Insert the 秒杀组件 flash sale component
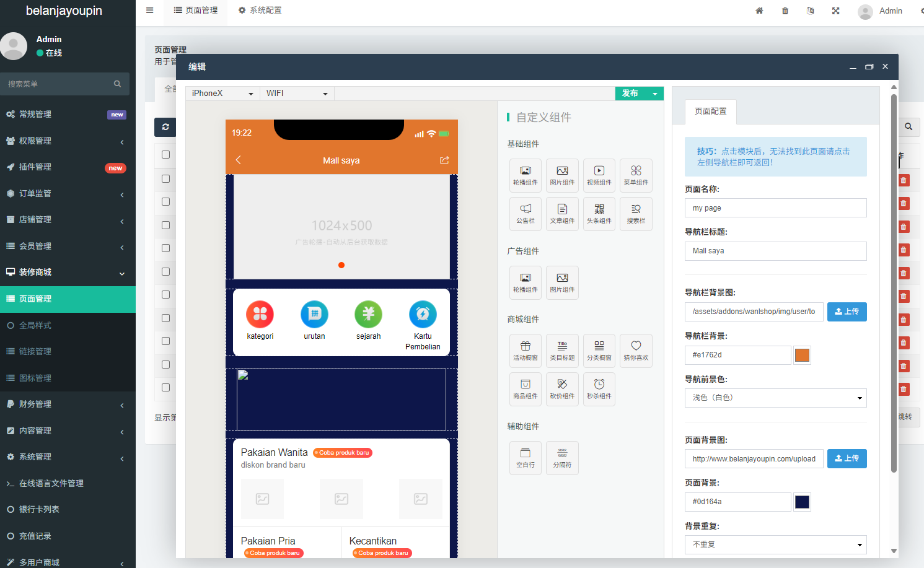Screen dimensions: 924x568 click(599, 389)
